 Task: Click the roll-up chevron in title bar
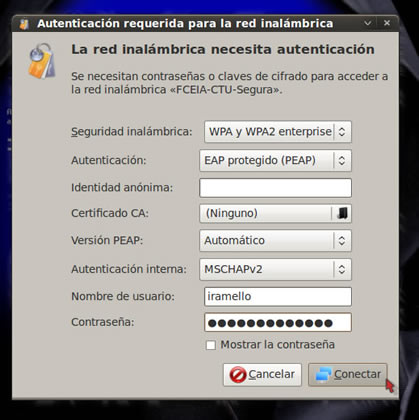point(368,23)
